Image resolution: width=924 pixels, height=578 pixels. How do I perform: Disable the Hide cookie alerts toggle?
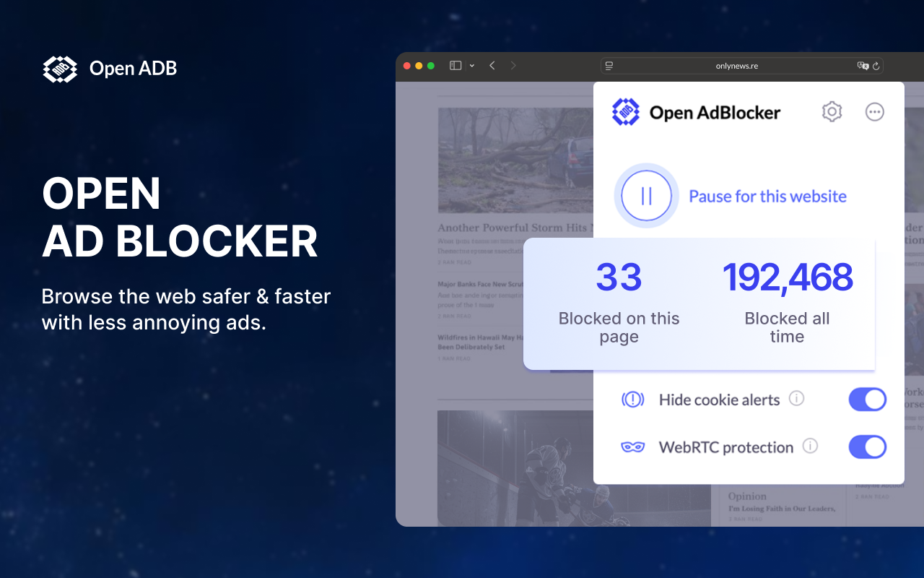point(867,399)
